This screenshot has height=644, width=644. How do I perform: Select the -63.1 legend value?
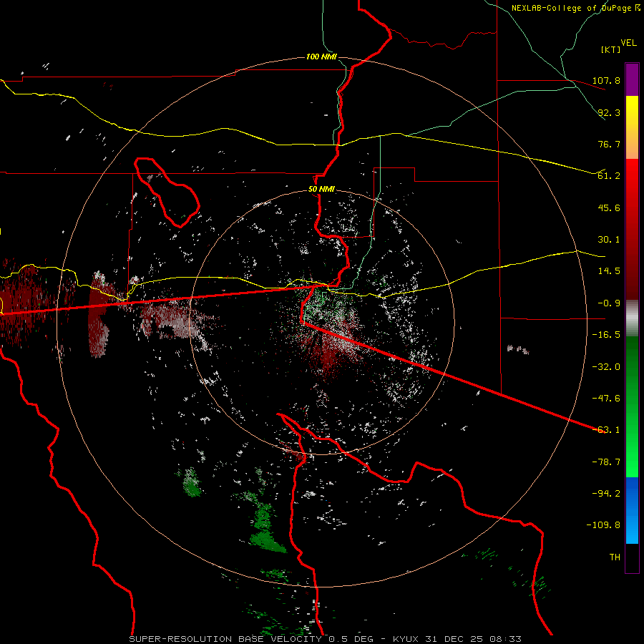606,430
